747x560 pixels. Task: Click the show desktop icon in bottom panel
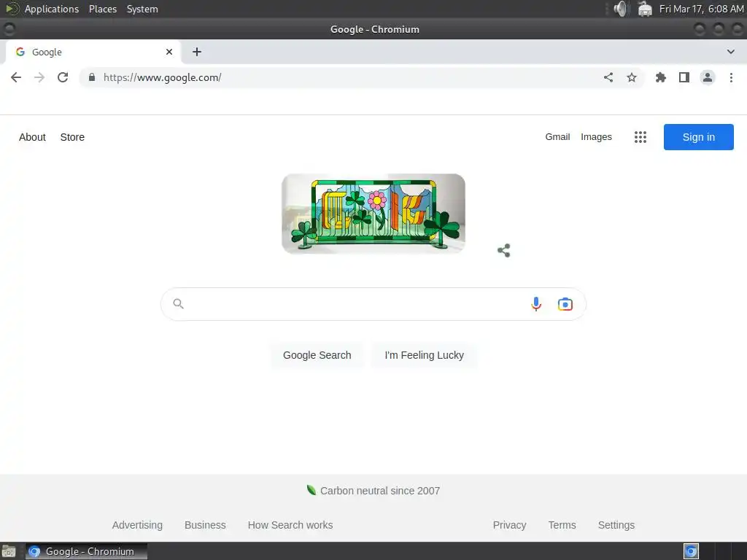coord(9,551)
